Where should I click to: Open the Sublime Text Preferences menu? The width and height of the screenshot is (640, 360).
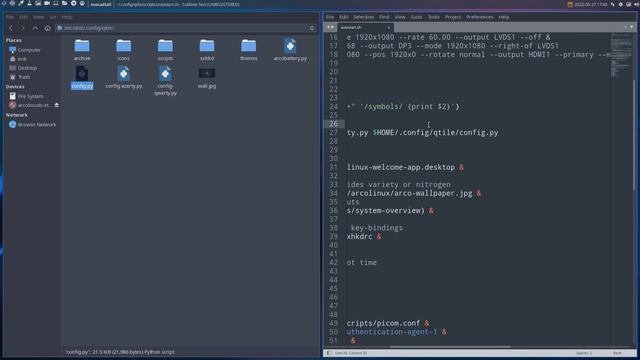(480, 17)
